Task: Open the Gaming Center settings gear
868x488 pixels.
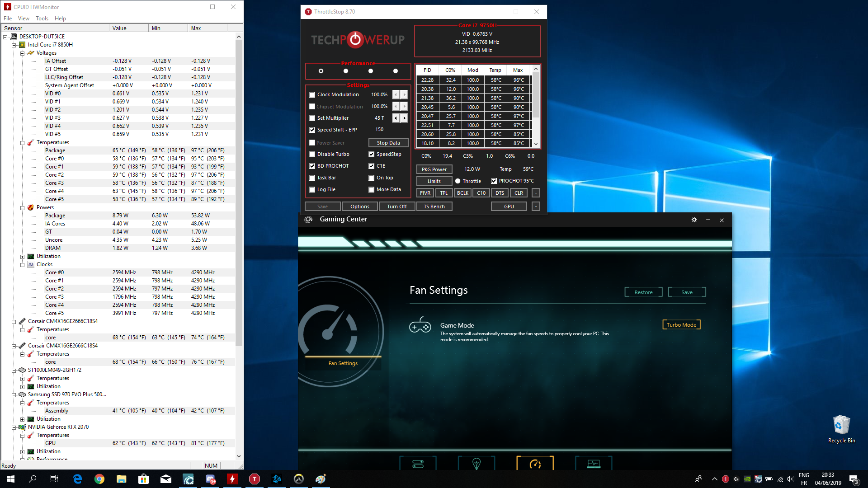Action: click(694, 220)
